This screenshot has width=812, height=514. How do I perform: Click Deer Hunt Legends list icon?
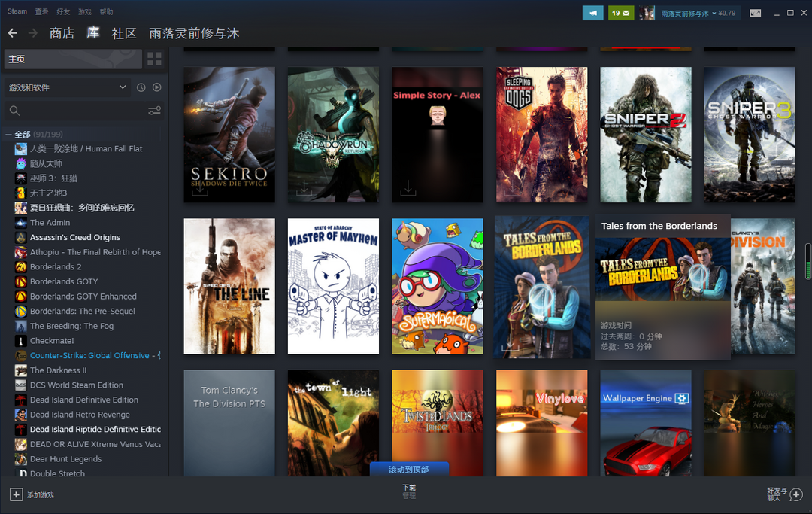pyautogui.click(x=21, y=459)
